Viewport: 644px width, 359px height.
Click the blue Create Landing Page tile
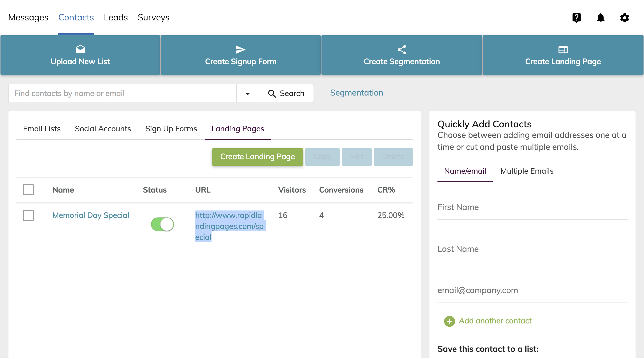[563, 55]
